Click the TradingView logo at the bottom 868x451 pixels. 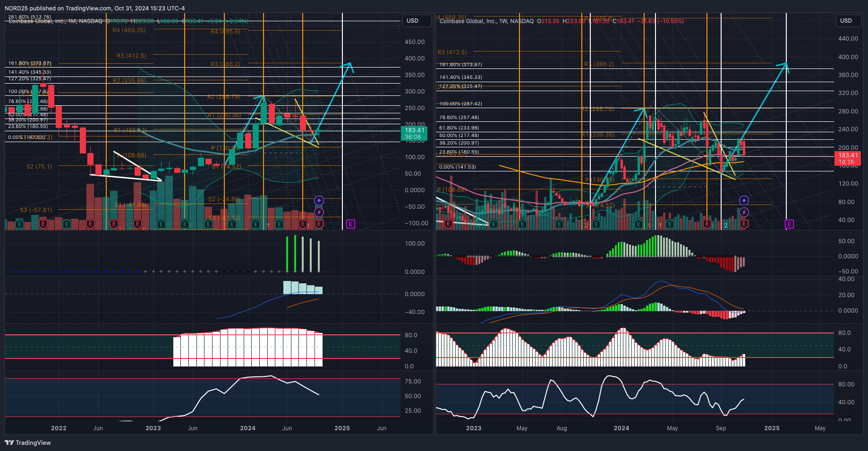[x=28, y=442]
